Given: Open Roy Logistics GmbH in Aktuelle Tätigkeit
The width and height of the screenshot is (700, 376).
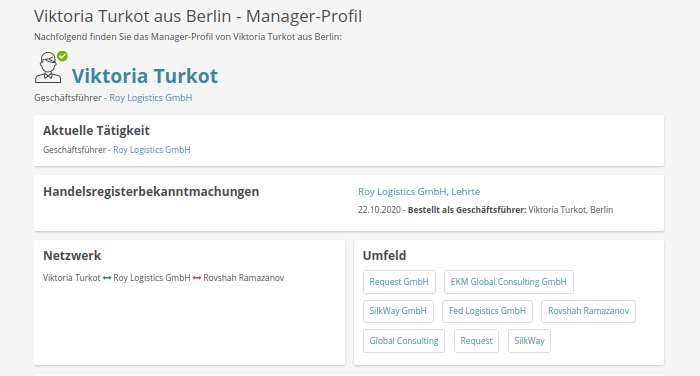Looking at the screenshot, I should [x=152, y=150].
